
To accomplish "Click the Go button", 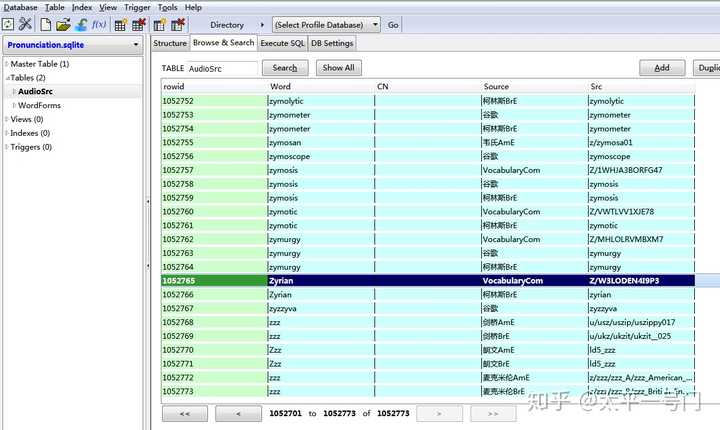I will coord(393,25).
